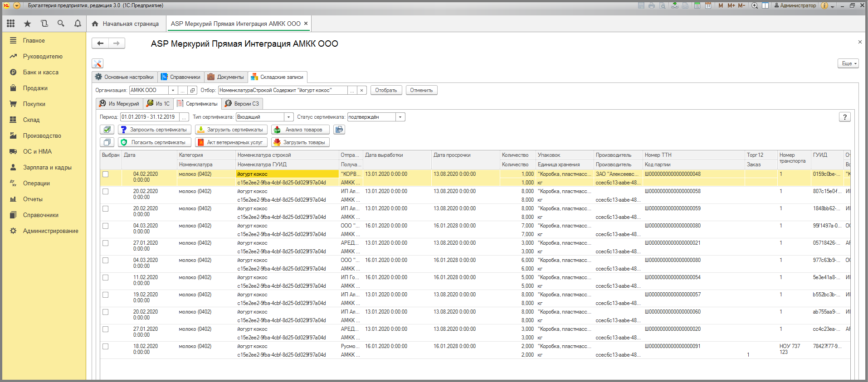Expand Тип сертификата dropdown
Screen dimensions: 868x382
coord(288,117)
